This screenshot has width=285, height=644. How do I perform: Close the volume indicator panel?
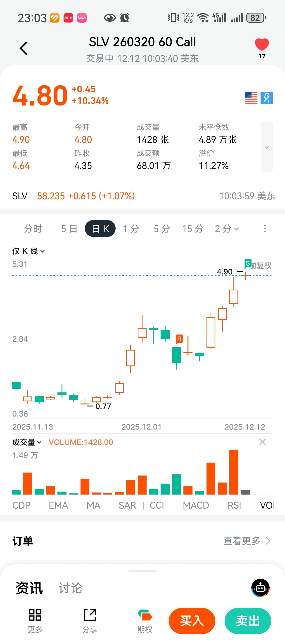[263, 442]
